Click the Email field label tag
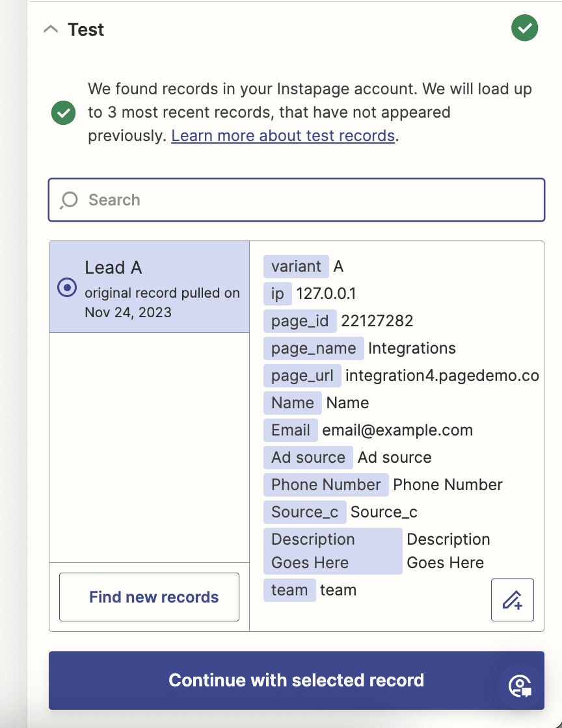Viewport: 562px width, 728px height. 290,430
